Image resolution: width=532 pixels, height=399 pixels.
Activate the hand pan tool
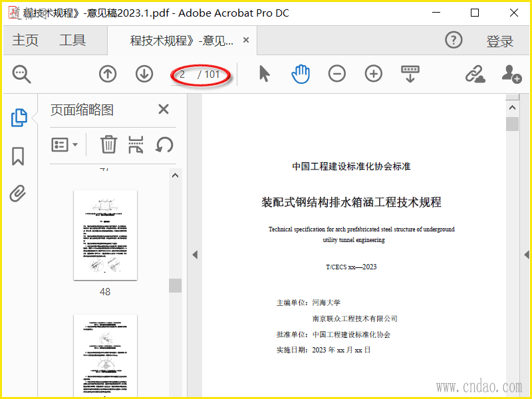pos(301,74)
